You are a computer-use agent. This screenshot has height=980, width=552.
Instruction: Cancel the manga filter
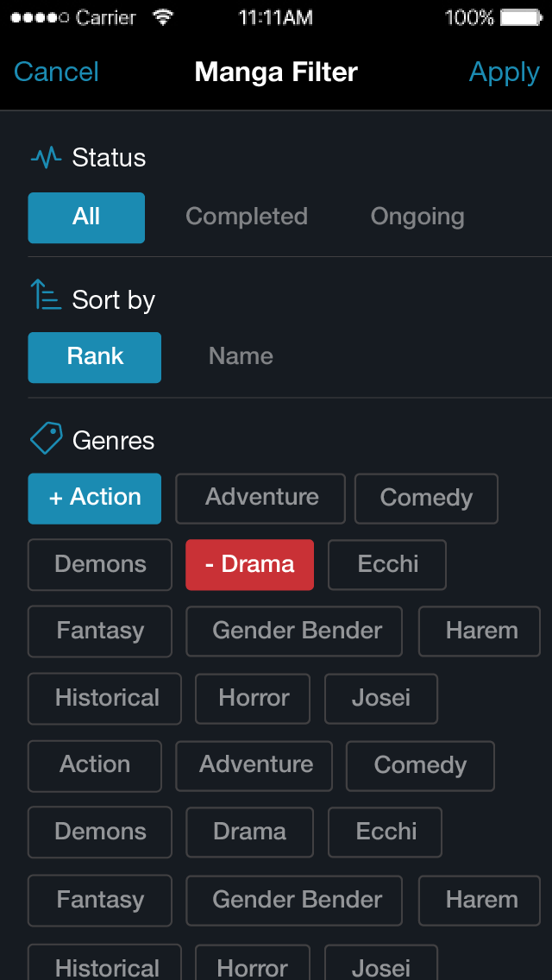click(57, 72)
